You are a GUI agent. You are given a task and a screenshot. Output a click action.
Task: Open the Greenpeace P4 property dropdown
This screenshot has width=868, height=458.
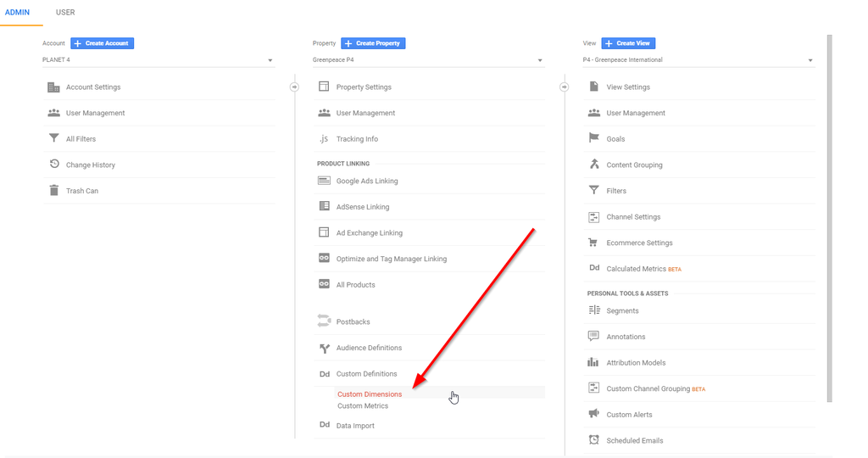(428, 60)
